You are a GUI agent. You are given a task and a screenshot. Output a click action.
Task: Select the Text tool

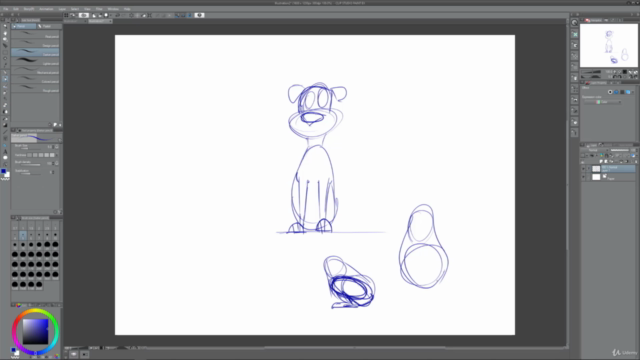(5, 152)
